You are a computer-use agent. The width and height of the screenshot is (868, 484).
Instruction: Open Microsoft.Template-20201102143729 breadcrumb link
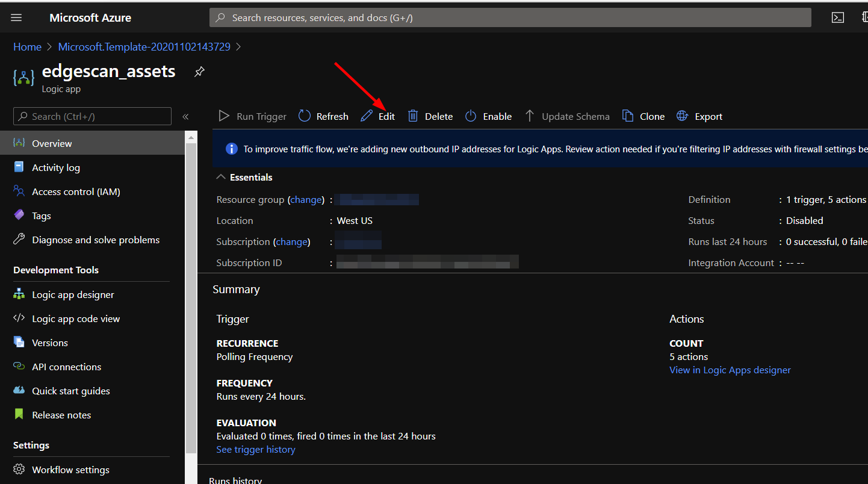pos(144,46)
